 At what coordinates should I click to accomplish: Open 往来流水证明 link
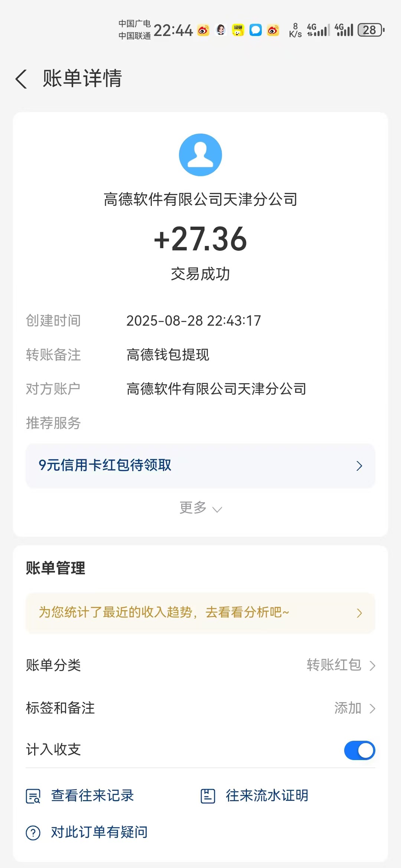point(267,796)
